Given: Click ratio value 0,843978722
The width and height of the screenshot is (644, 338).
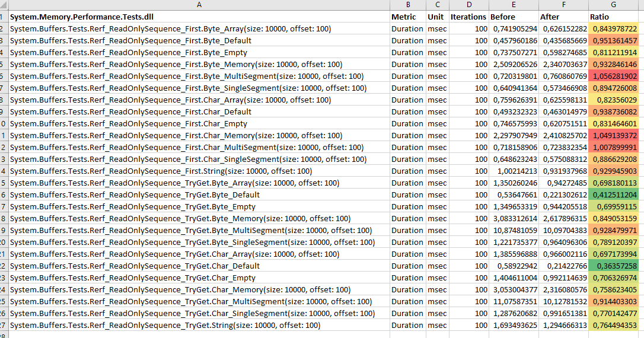Looking at the screenshot, I should [x=614, y=28].
